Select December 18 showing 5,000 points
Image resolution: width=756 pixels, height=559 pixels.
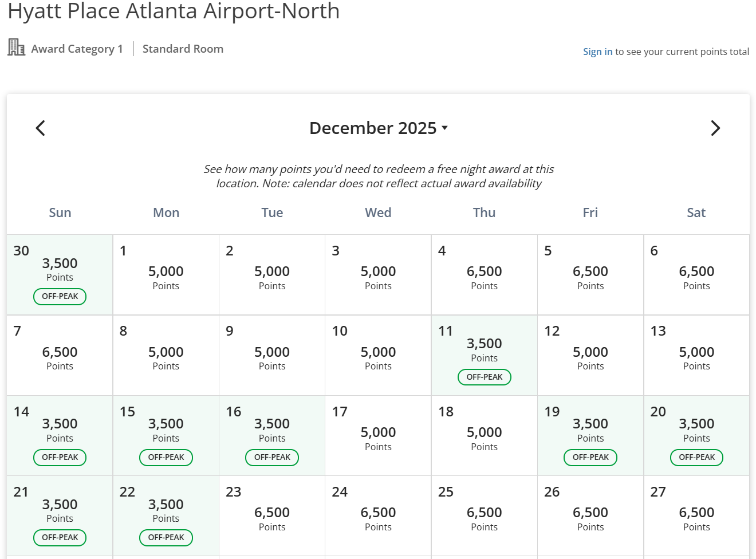[484, 435]
